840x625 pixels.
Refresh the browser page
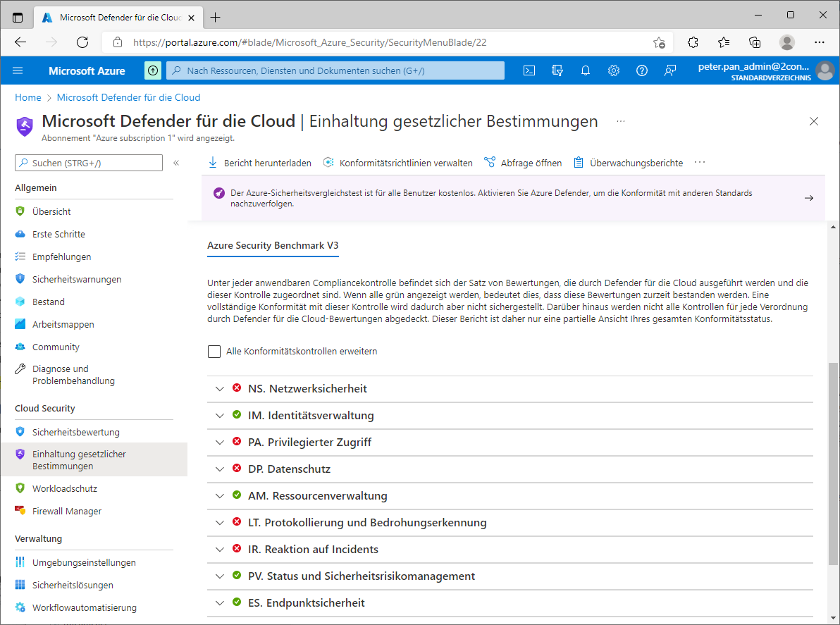[82, 42]
